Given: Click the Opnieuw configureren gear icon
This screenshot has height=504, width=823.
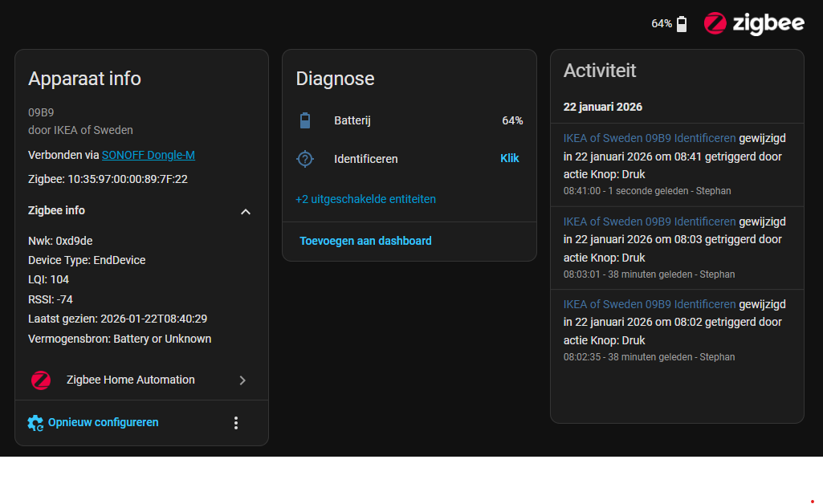Looking at the screenshot, I should 35,423.
